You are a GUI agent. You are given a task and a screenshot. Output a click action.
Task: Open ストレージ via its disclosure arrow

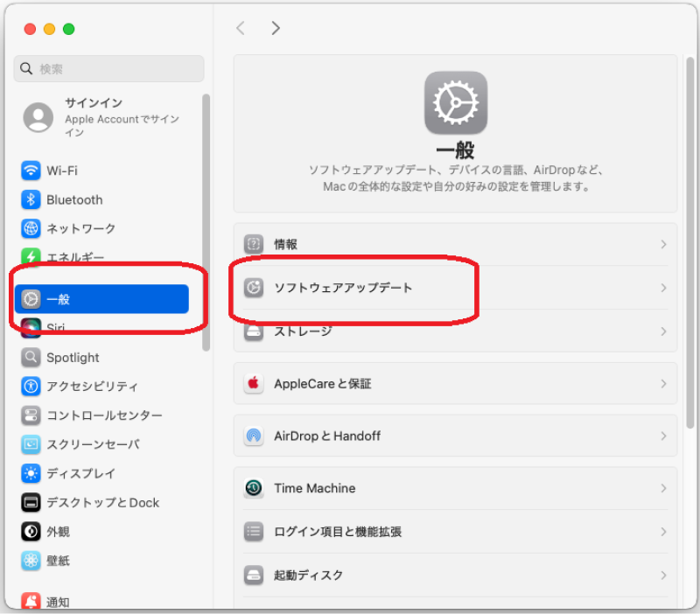(x=663, y=331)
